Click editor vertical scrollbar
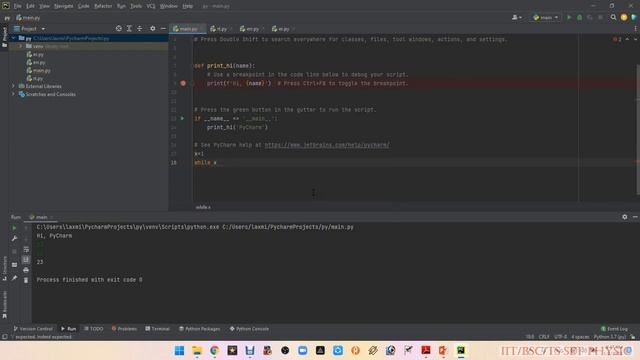Screen dimensions: 640x360 point(638,129)
